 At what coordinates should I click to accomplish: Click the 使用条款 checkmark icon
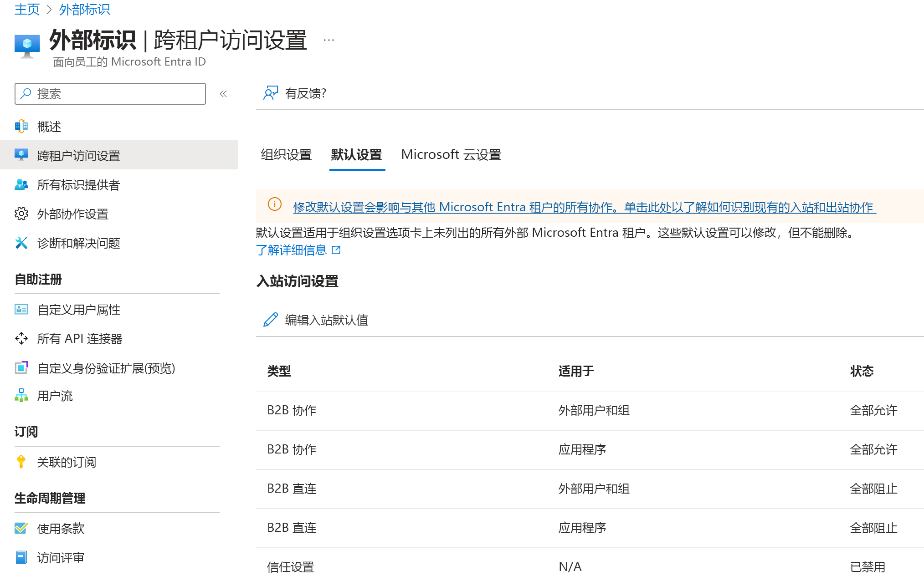click(21, 528)
